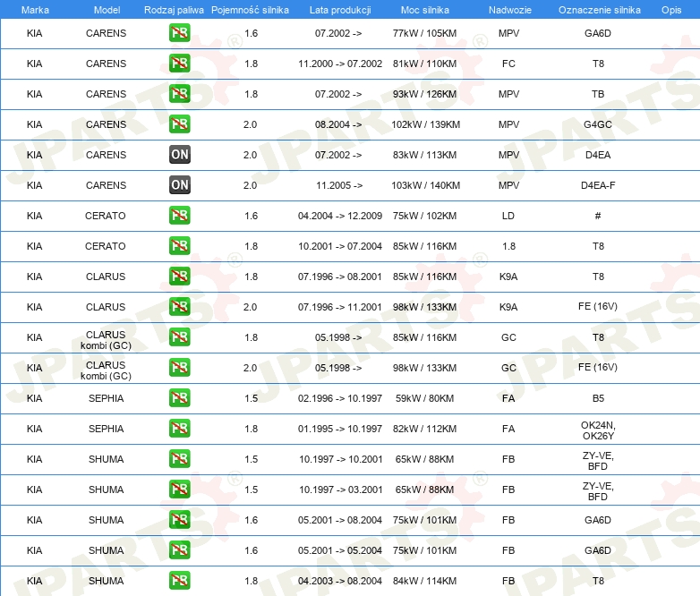The image size is (700, 596).
Task: Click petrol icon in CERATO 1.8 row
Action: [x=179, y=245]
